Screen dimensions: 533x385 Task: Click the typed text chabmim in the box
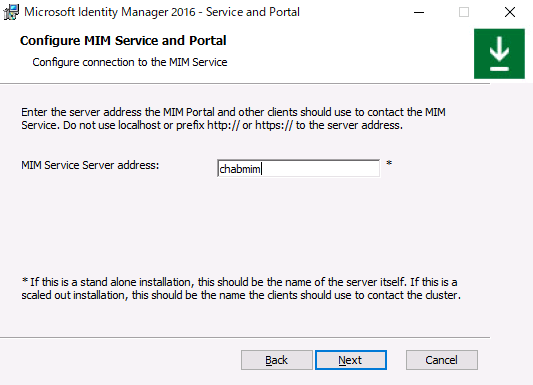[x=240, y=169]
